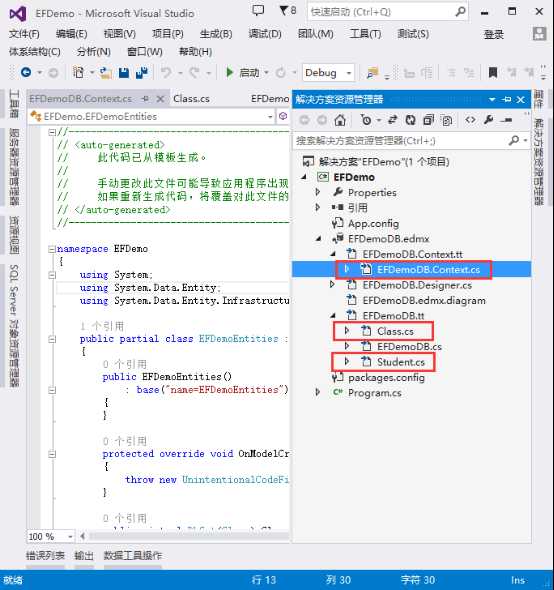Image resolution: width=554 pixels, height=590 pixels.
Task: Click the preview selected items icon
Action: (507, 120)
